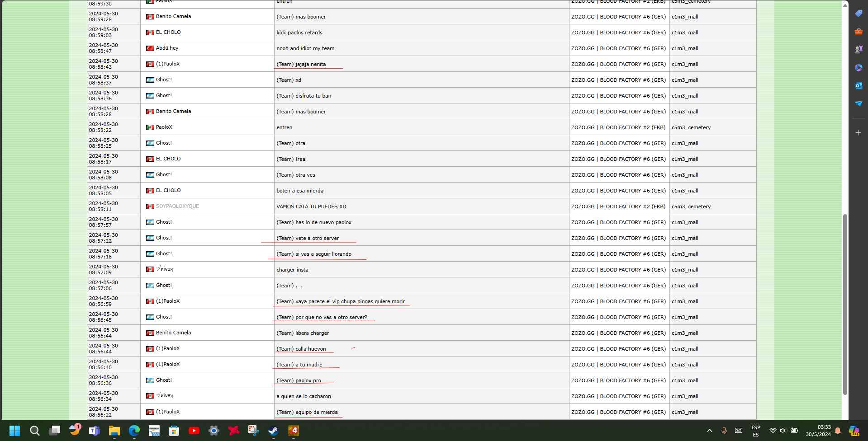Click the plus button to customize sidebar
The height and width of the screenshot is (441, 868).
click(x=858, y=133)
